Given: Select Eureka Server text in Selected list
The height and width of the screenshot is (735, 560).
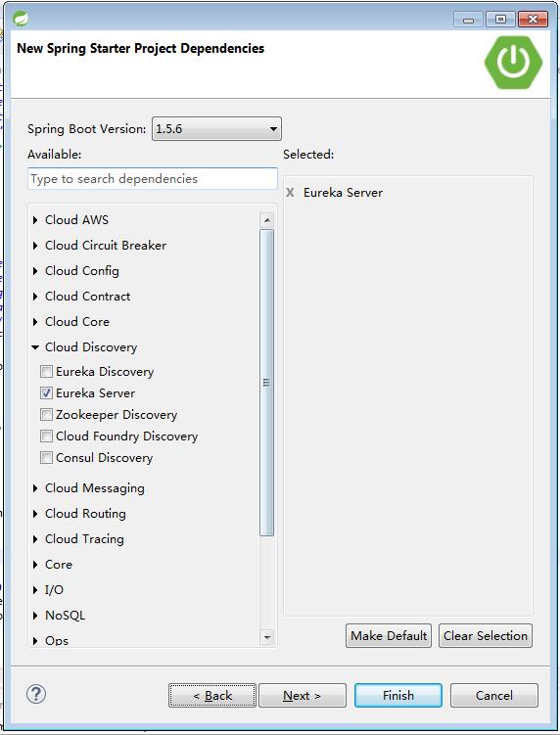Looking at the screenshot, I should (343, 193).
